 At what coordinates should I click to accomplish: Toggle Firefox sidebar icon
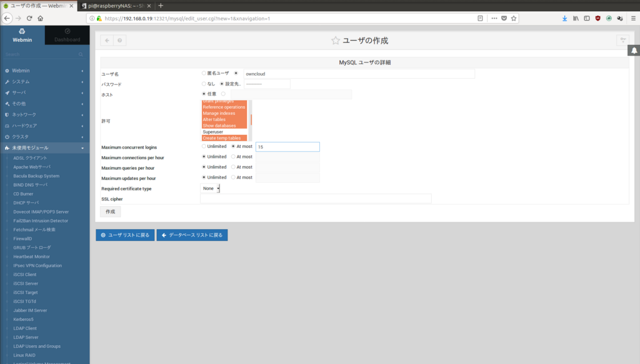click(586, 18)
